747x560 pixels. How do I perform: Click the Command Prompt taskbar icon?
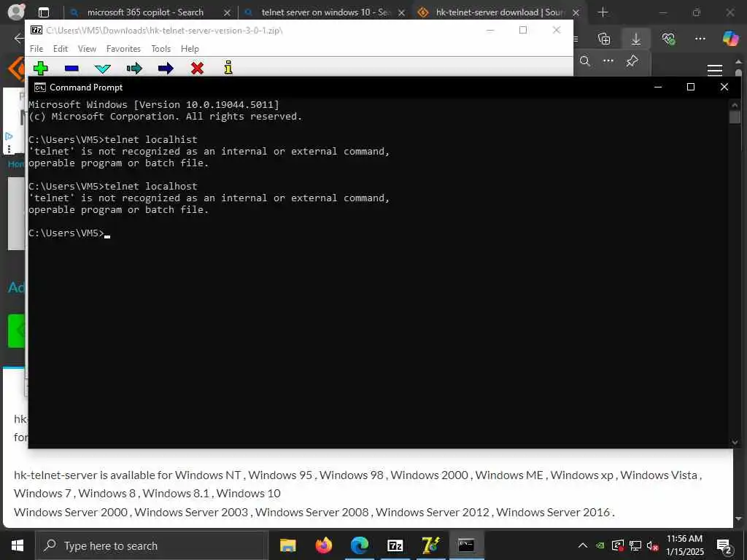(466, 545)
